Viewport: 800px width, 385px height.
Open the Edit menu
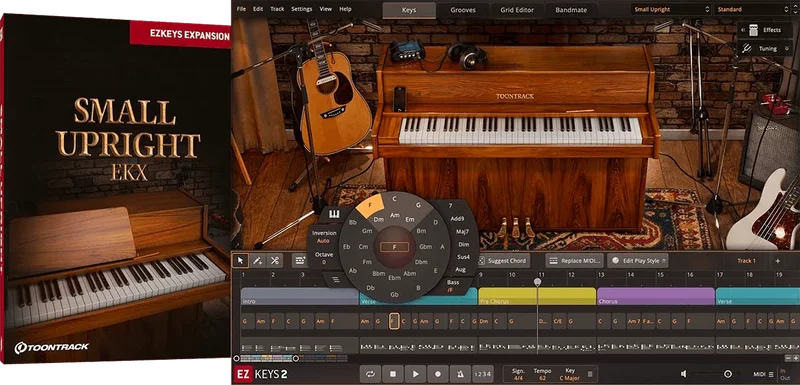[x=258, y=9]
